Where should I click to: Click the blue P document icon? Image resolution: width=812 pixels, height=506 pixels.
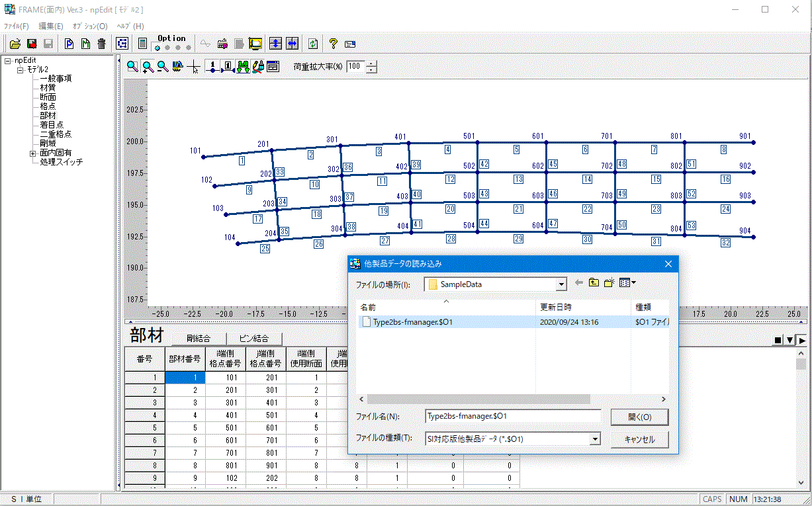click(x=69, y=44)
